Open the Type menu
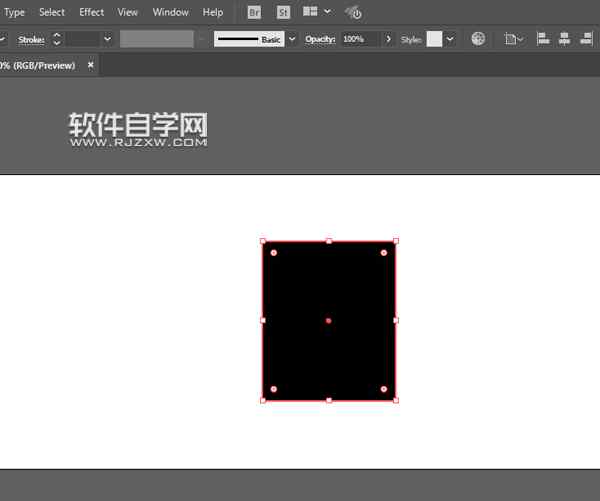 (15, 12)
